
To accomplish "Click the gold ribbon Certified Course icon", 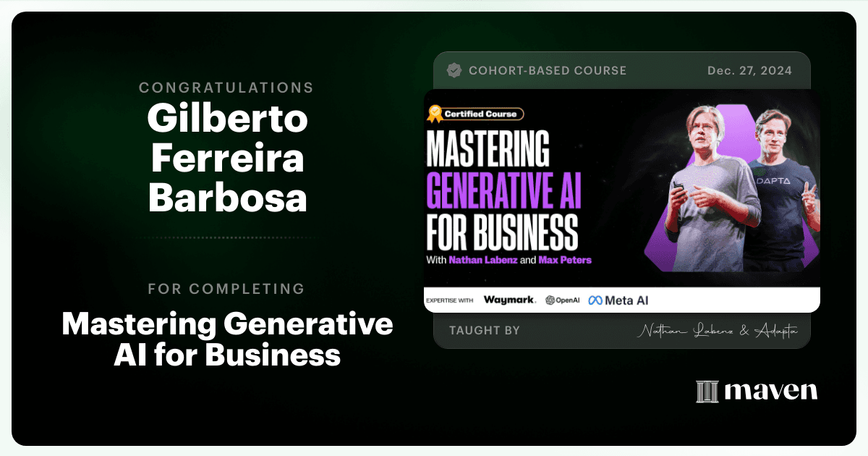I will (435, 113).
